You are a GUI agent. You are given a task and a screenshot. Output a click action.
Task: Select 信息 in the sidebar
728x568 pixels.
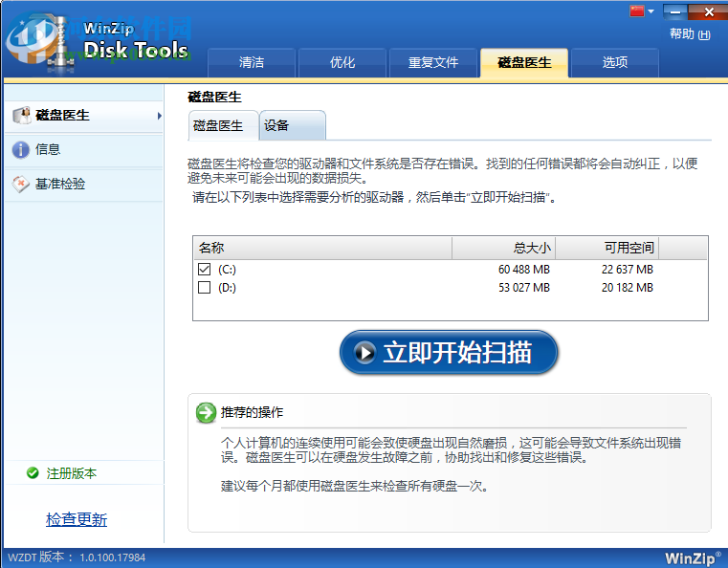(x=83, y=150)
